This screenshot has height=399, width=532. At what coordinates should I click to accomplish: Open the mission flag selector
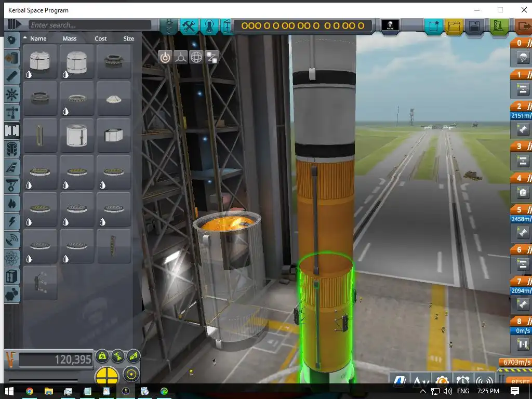tap(390, 25)
